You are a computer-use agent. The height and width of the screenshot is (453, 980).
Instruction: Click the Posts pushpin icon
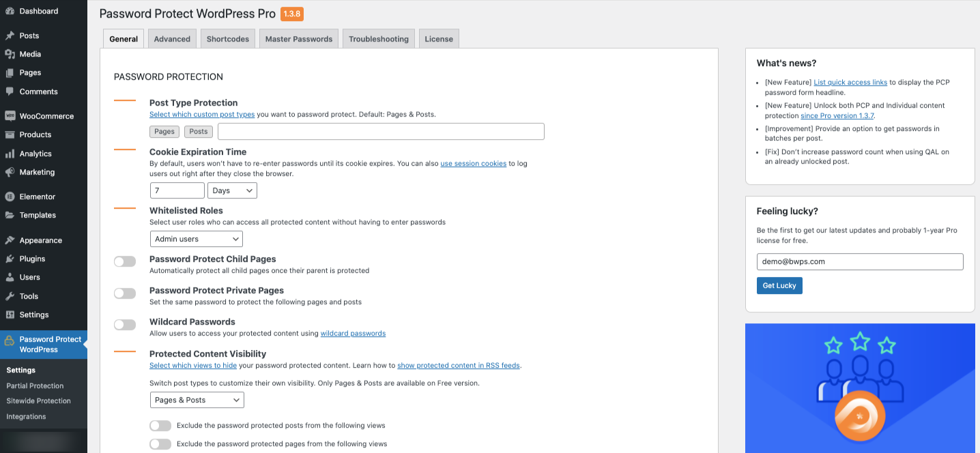(10, 35)
